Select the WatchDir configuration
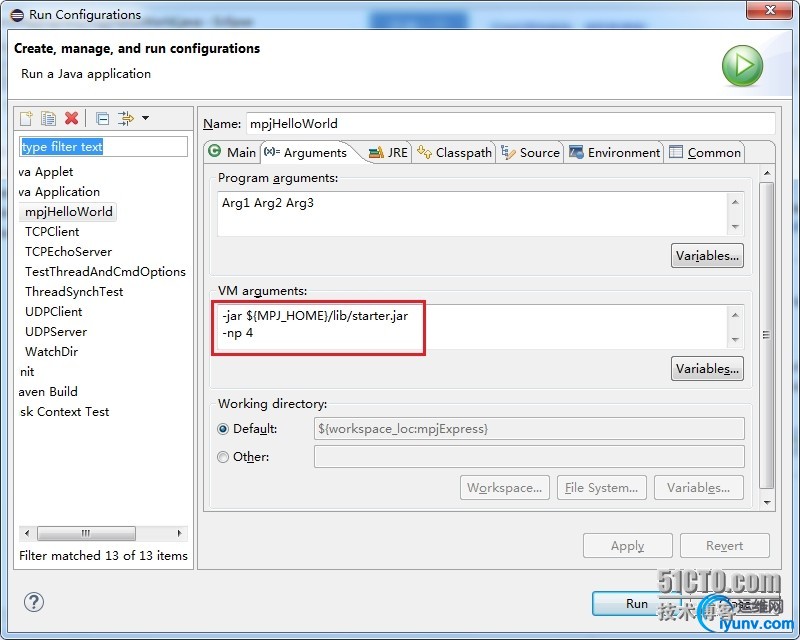This screenshot has height=640, width=800. [x=52, y=352]
